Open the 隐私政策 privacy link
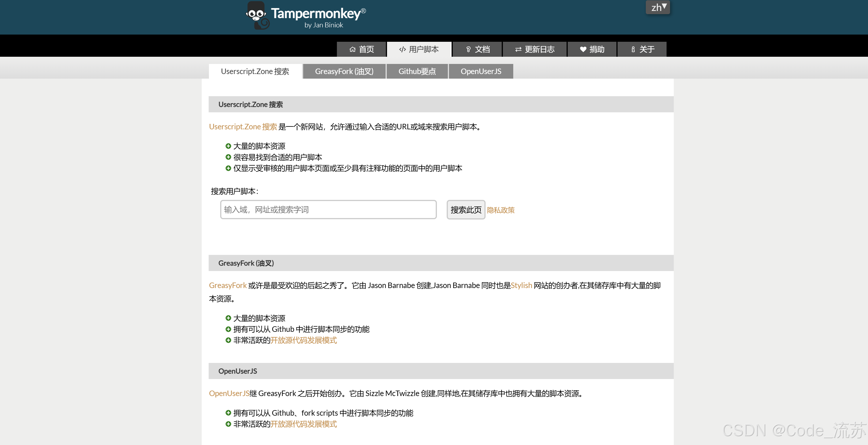868x445 pixels. point(500,210)
